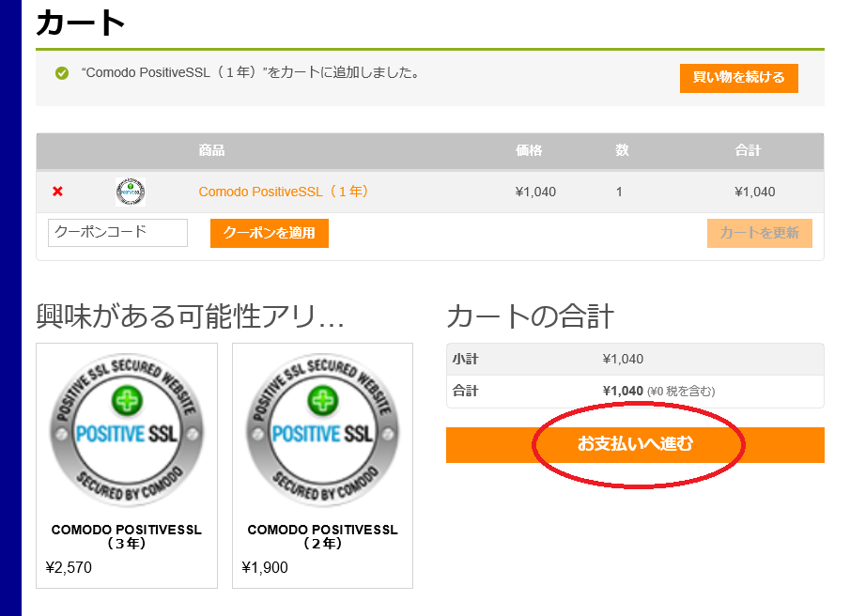Proceed to checkout via お支払いへ進む
850x616 pixels.
635,444
